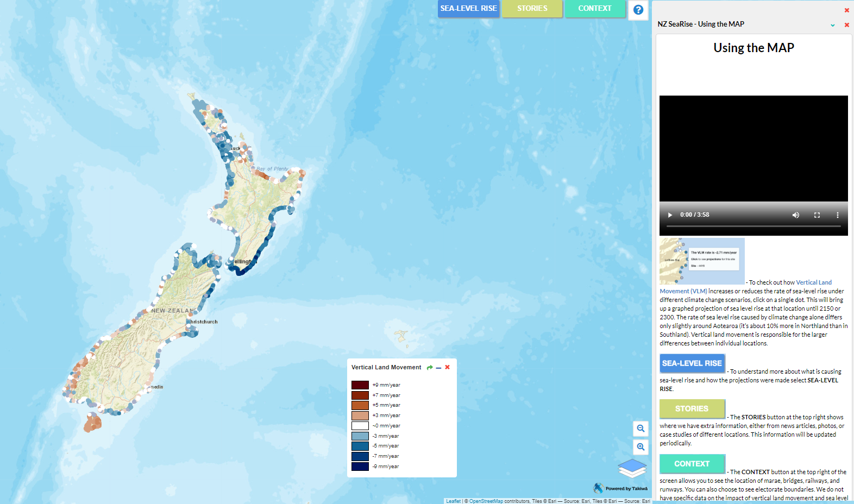Viewport: 854px width, 504px height.
Task: Click the -3 mm/year legend swatch
Action: [x=360, y=436]
